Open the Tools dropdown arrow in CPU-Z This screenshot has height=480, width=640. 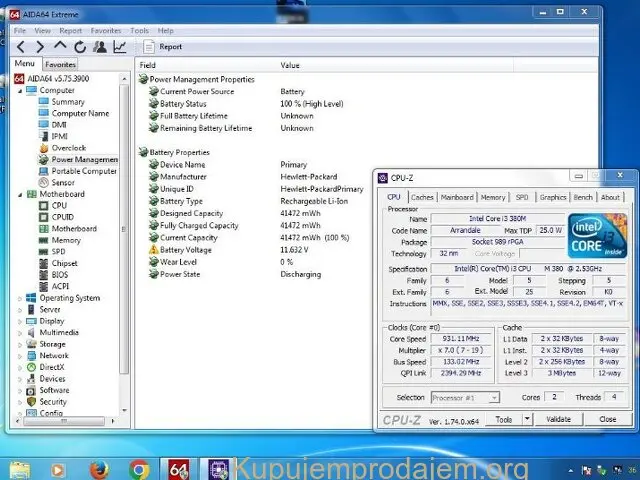[x=528, y=420]
